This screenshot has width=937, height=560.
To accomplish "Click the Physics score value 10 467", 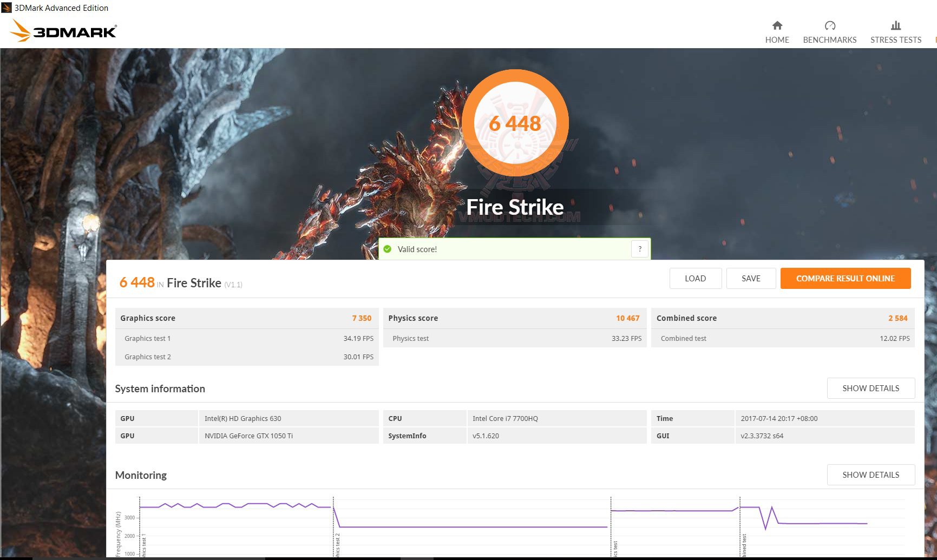I will tap(627, 318).
